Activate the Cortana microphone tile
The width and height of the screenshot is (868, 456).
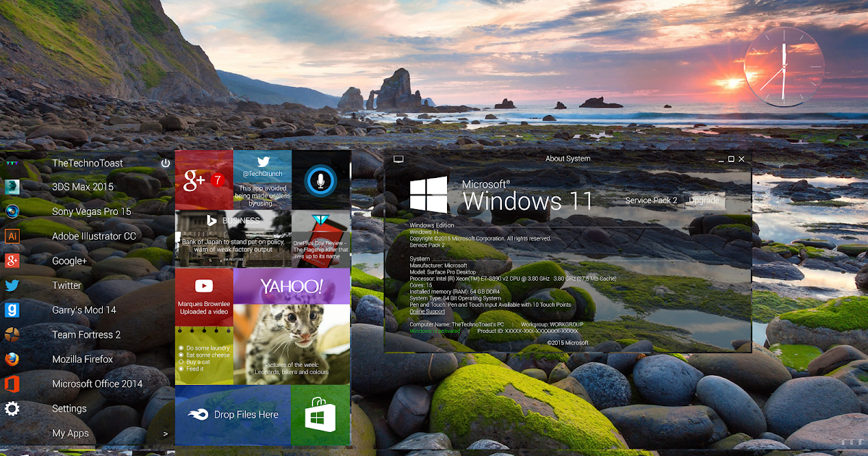pyautogui.click(x=321, y=180)
